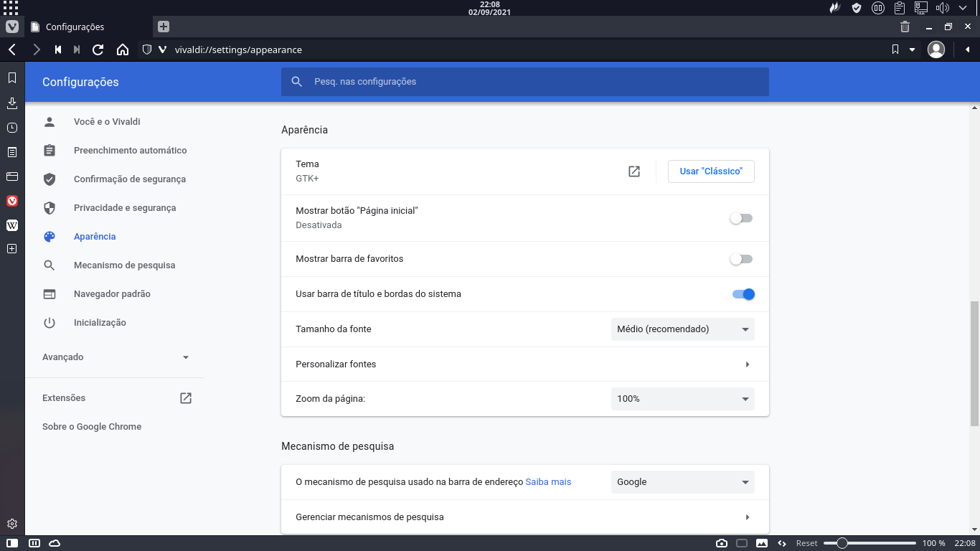Expand the Avançado section

(115, 357)
